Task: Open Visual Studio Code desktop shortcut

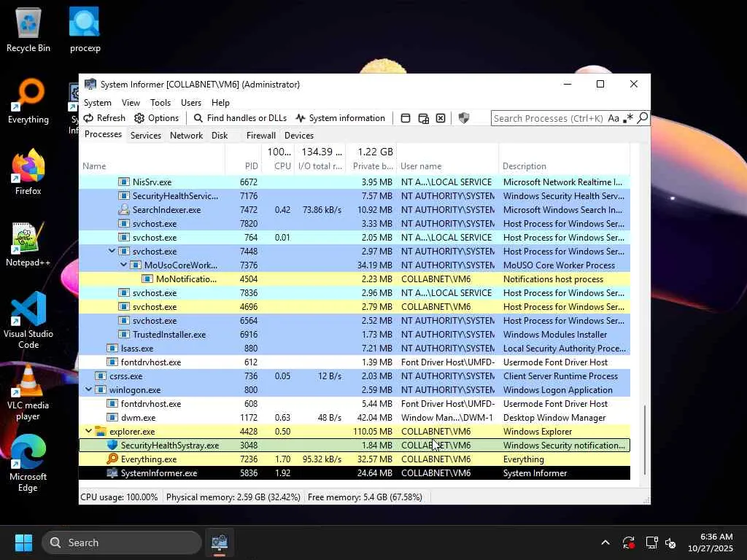Action: [28, 320]
